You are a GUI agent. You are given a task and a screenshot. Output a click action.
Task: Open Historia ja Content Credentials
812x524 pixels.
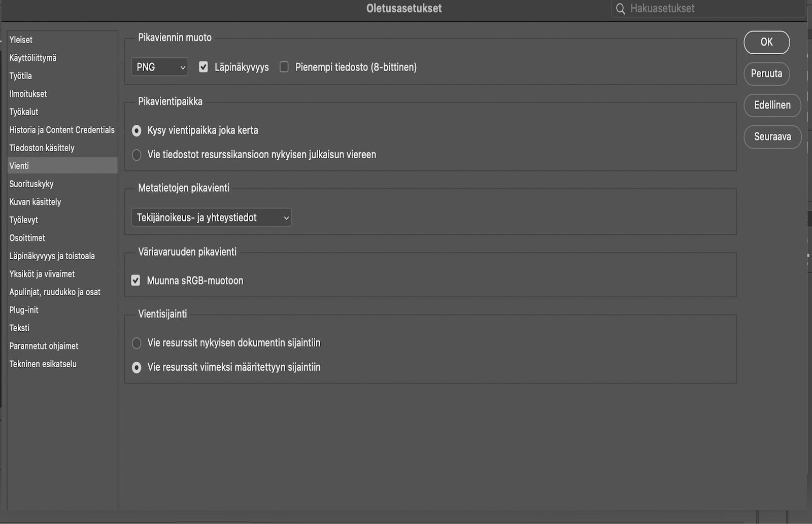[x=62, y=130]
